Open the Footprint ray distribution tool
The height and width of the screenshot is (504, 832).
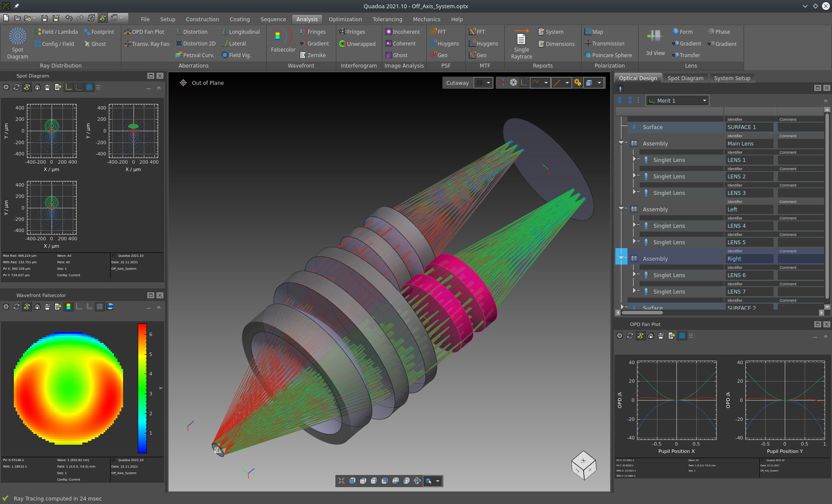[99, 32]
